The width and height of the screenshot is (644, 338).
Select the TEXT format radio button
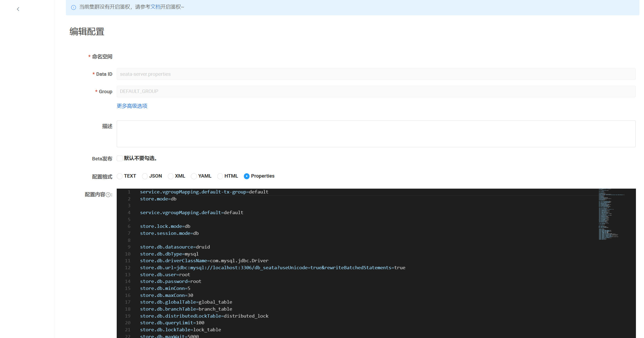click(x=120, y=176)
